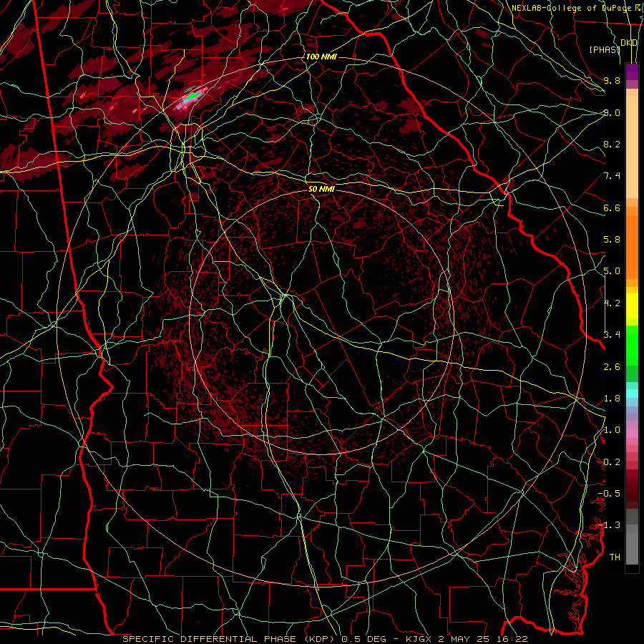Click the TH threshold legend label
The width and height of the screenshot is (644, 644).
615,557
